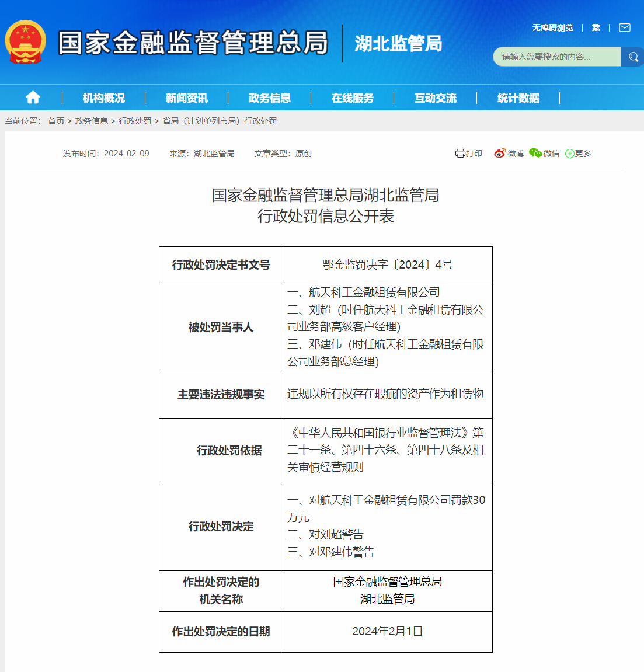The image size is (644, 672).
Task: Open the mail envelope icon
Action: coord(624,27)
